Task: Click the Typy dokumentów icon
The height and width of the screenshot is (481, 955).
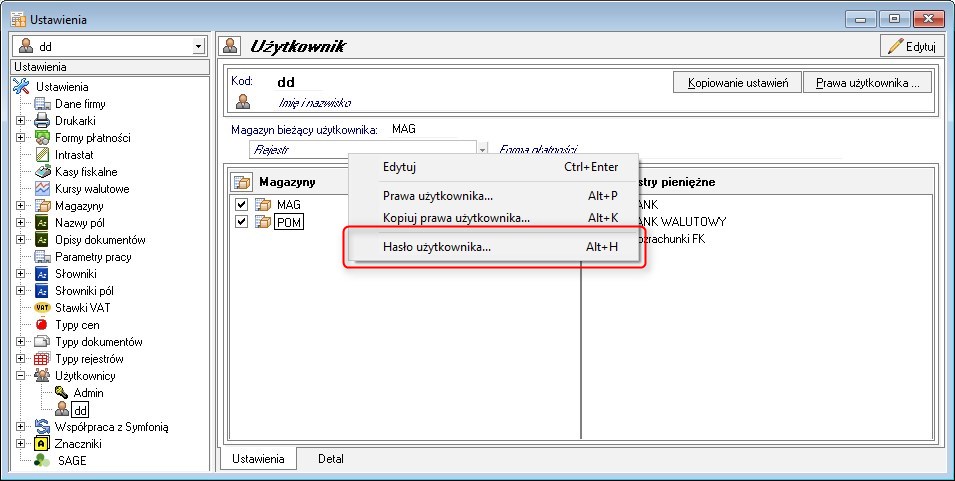Action: pos(42,342)
